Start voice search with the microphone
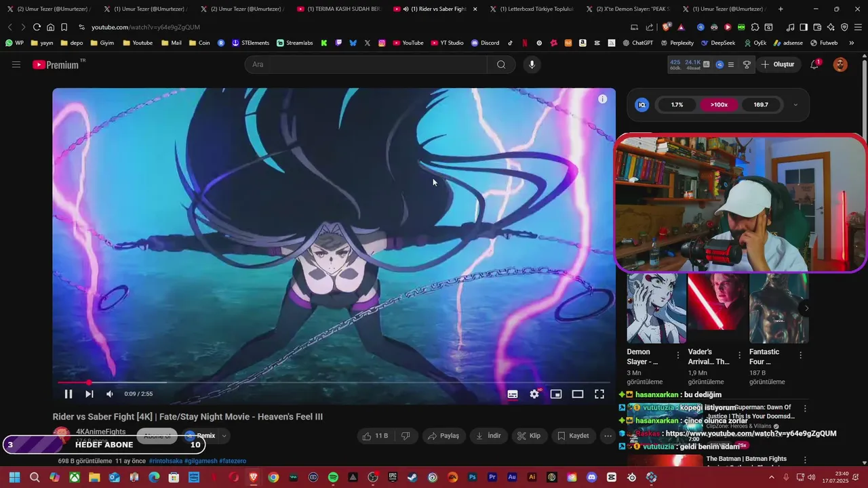The image size is (868, 488). (532, 64)
